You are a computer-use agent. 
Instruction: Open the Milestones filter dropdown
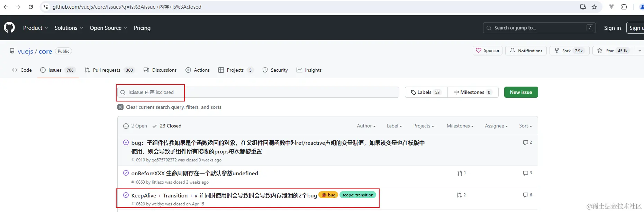(460, 126)
